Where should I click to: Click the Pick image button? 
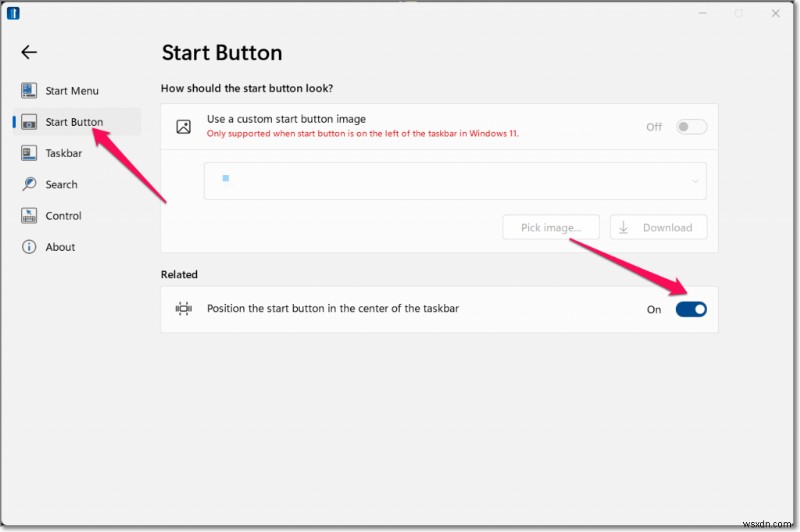[x=551, y=227]
